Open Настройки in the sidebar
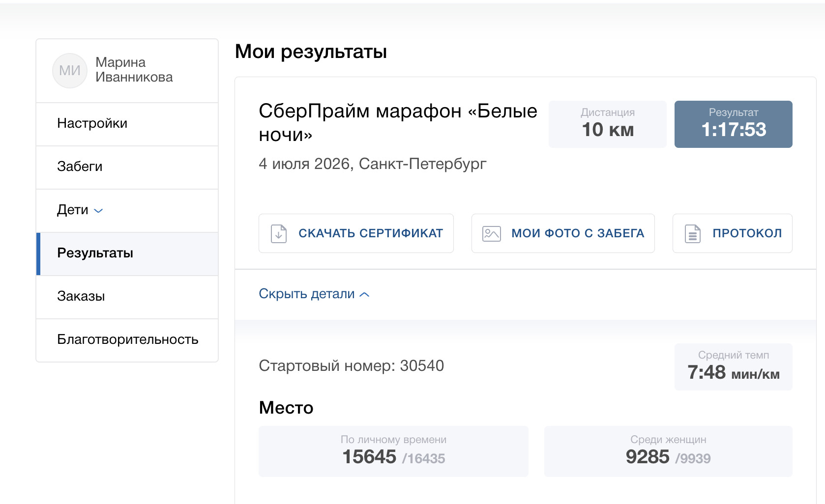The image size is (825, 504). (127, 124)
